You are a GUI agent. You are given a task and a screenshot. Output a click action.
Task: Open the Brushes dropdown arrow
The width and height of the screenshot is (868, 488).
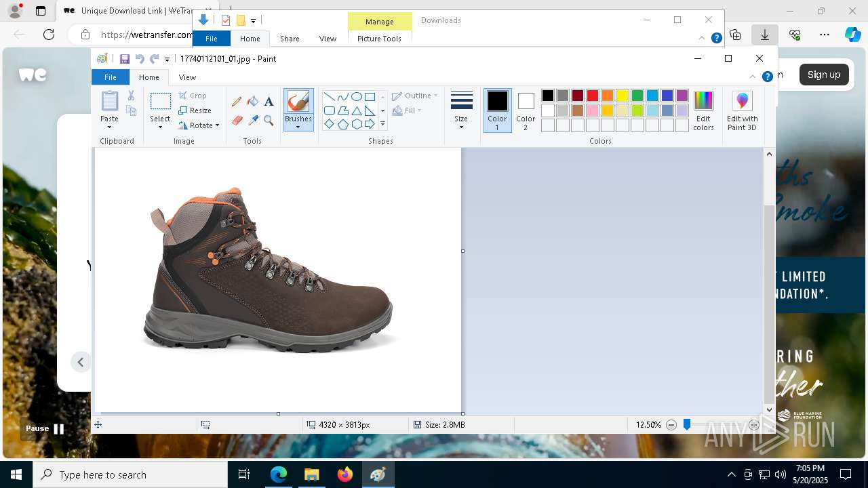coord(298,126)
